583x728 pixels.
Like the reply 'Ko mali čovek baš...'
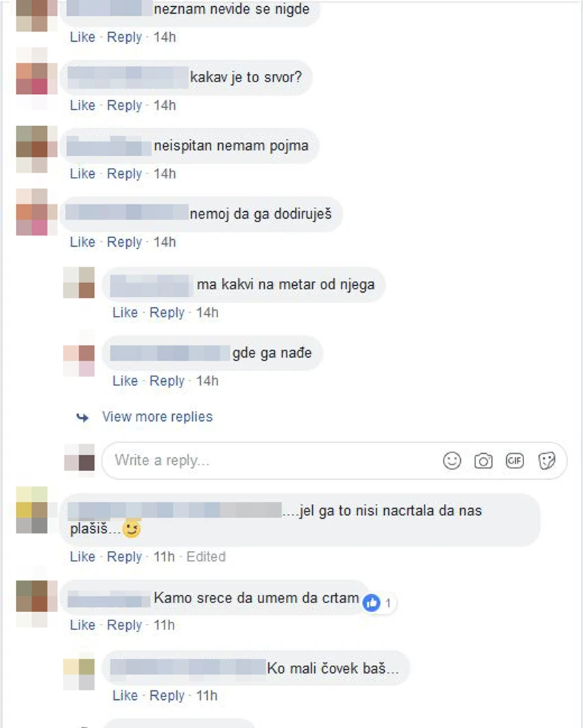pos(125,696)
